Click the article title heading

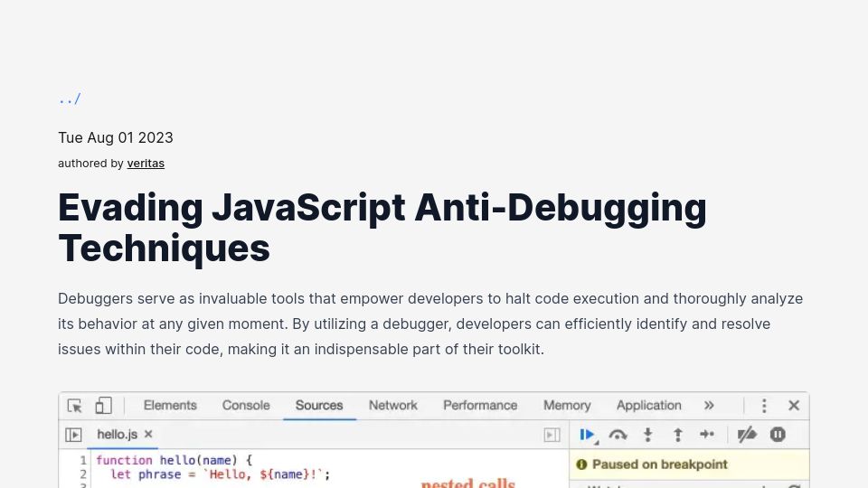coord(382,228)
